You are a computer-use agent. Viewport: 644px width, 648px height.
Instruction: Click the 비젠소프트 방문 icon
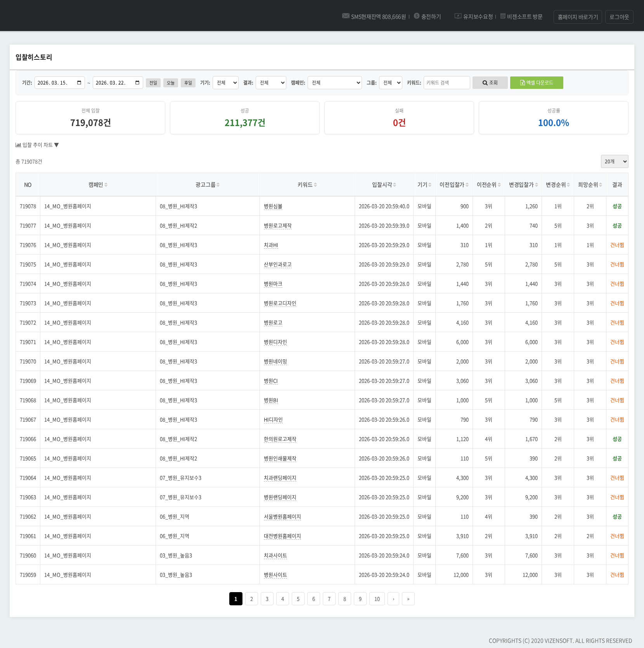coord(503,16)
